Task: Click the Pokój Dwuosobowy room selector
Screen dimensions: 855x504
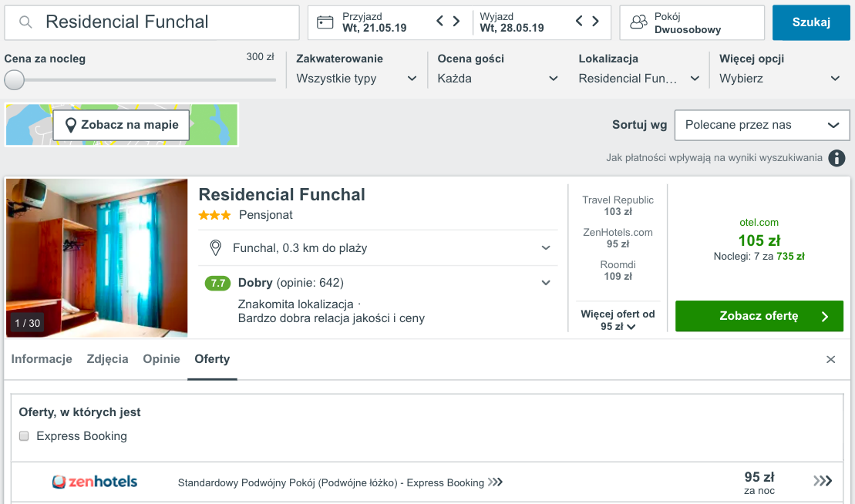Action: (x=692, y=22)
